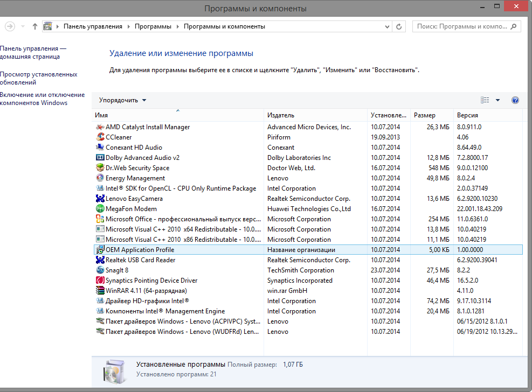
Task: Click Программы и компоненты breadcrumb segment
Action: click(x=224, y=26)
